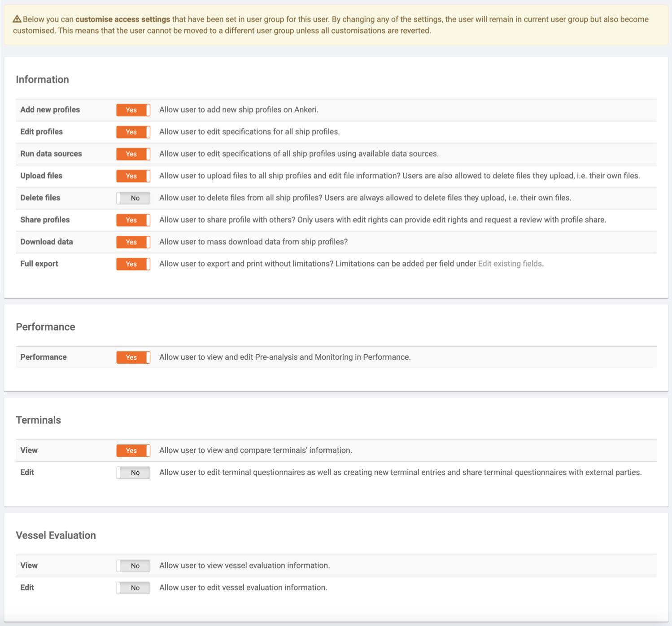Screen dimensions: 672x626
Task: Turn off the Full export switch
Action: tap(133, 264)
